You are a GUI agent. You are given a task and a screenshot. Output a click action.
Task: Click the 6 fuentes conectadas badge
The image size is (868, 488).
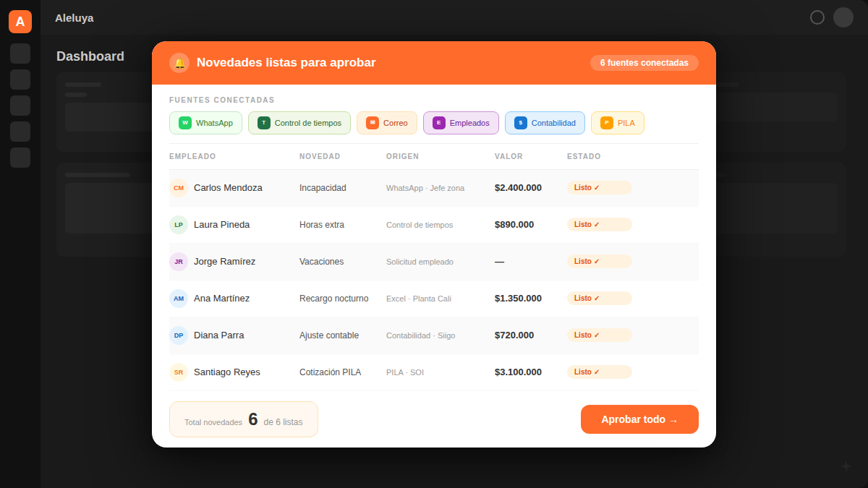pyautogui.click(x=644, y=63)
